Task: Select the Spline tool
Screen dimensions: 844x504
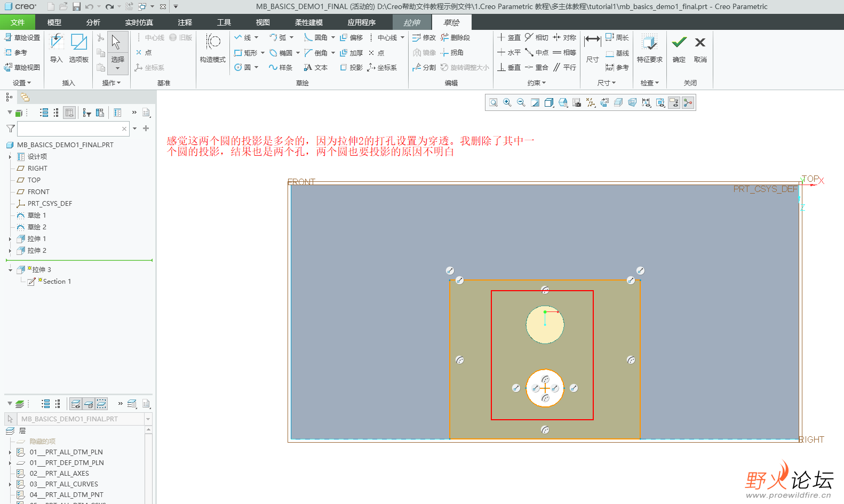Action: pos(281,67)
